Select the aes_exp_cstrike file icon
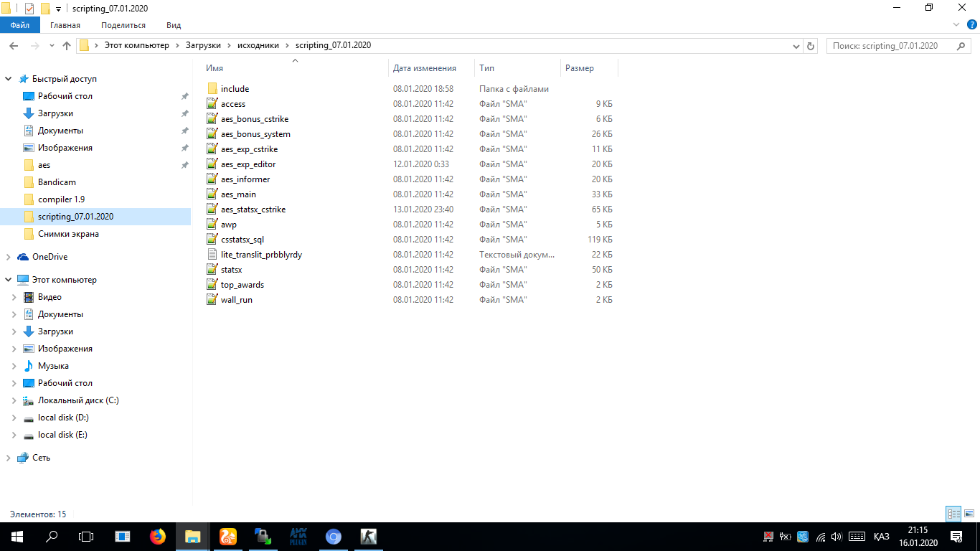 (212, 149)
